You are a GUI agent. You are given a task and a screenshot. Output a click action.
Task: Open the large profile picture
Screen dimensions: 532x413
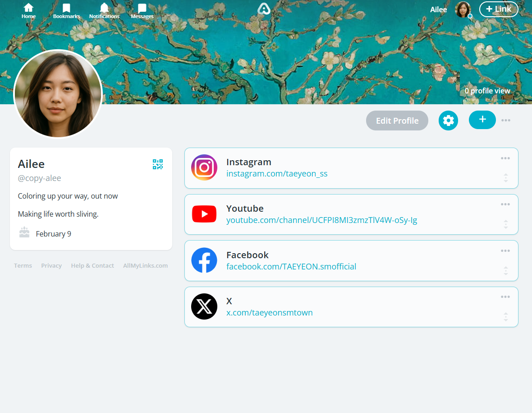pos(58,94)
